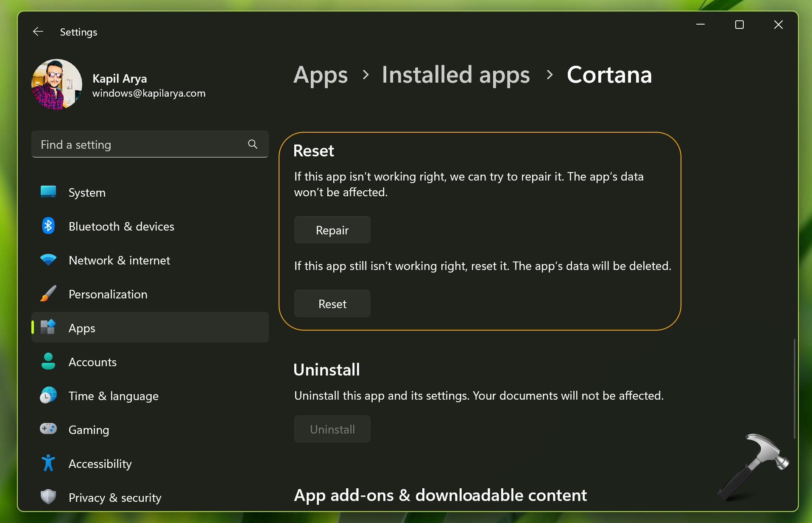Focus the Find a setting search box
This screenshot has width=812, height=523.
coord(140,145)
